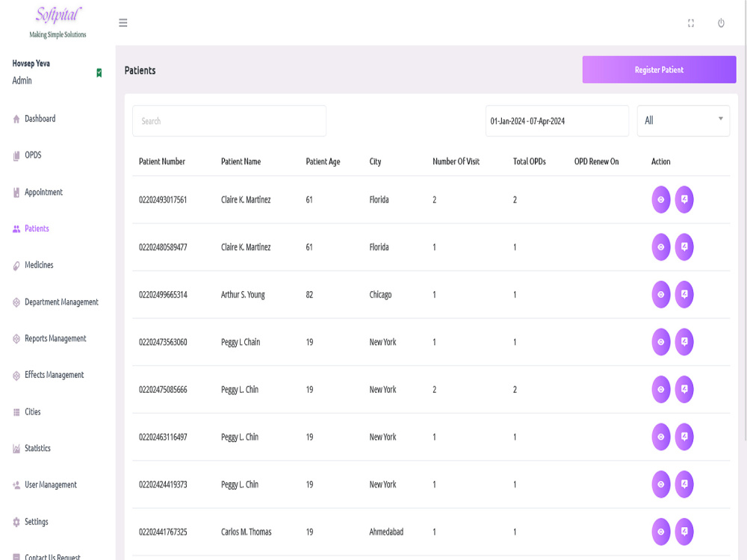The width and height of the screenshot is (747, 560).
Task: View Arthur S. Young details eye icon
Action: tap(661, 294)
